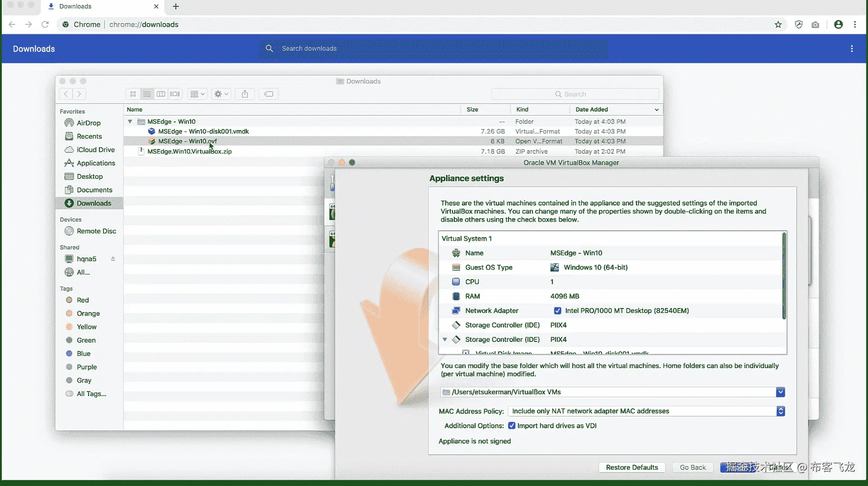The width and height of the screenshot is (868, 486).
Task: Select the Orange tag
Action: click(88, 313)
